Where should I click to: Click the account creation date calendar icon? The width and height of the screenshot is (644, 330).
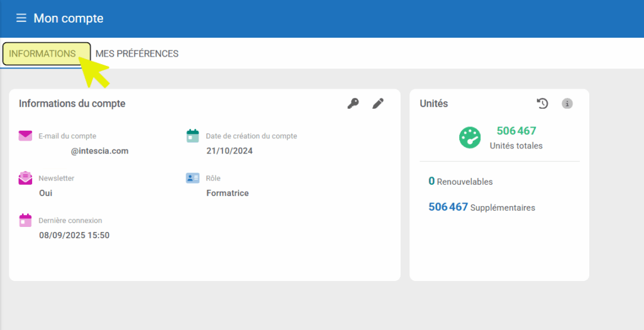click(x=192, y=136)
